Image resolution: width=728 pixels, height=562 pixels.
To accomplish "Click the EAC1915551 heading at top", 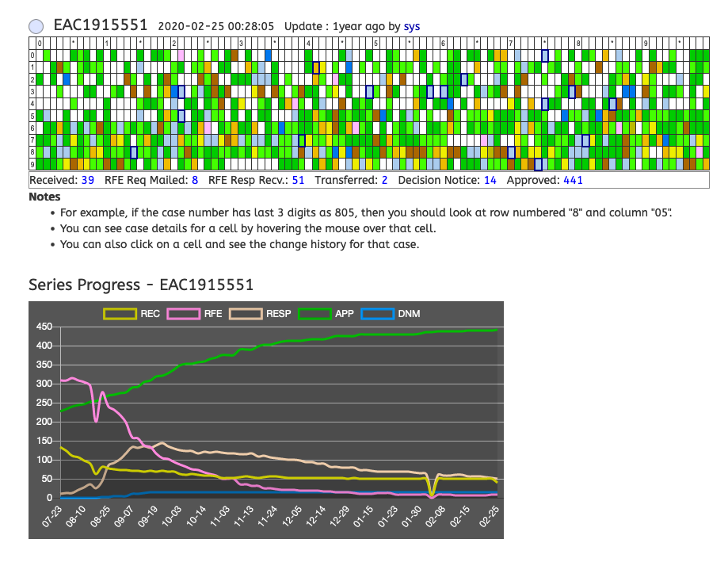I will point(101,25).
